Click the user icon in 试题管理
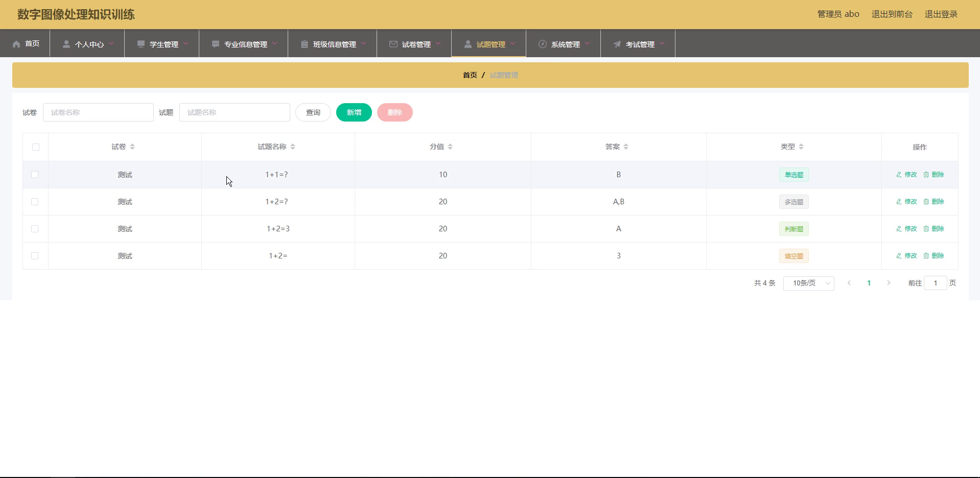Screen dimensions: 980x478 click(x=468, y=44)
